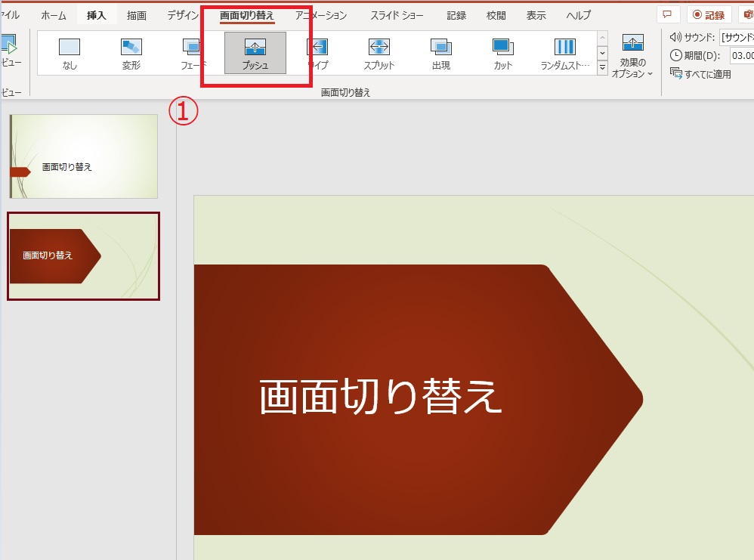Apply the 出現 (Reveal) transition effect
The height and width of the screenshot is (560, 754).
pyautogui.click(x=441, y=53)
